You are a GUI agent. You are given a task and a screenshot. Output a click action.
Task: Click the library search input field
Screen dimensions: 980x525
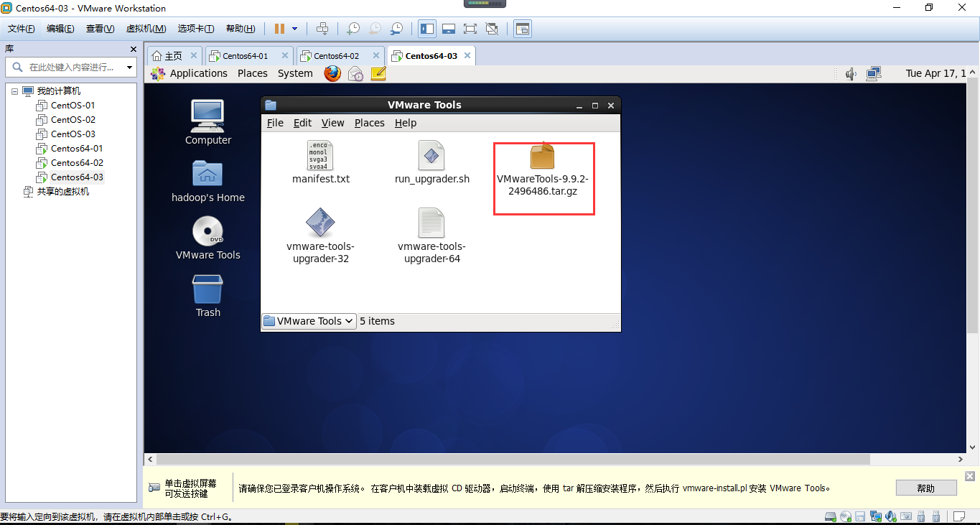tap(65, 68)
